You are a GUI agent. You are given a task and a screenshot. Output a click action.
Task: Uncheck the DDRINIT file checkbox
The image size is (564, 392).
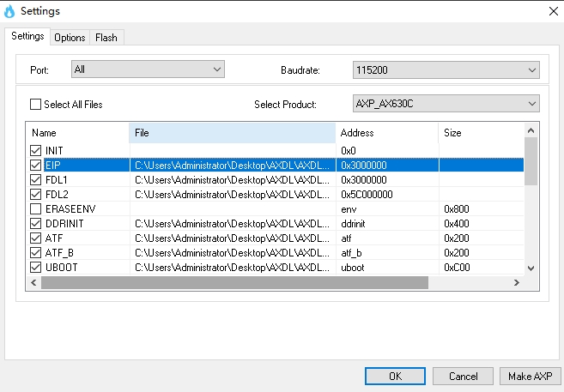pyautogui.click(x=35, y=224)
